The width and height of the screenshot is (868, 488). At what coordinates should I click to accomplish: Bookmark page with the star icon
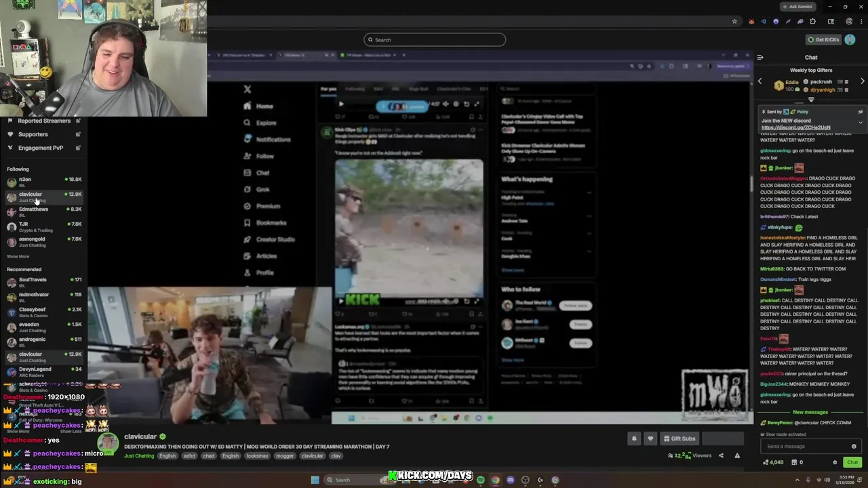[x=734, y=22]
